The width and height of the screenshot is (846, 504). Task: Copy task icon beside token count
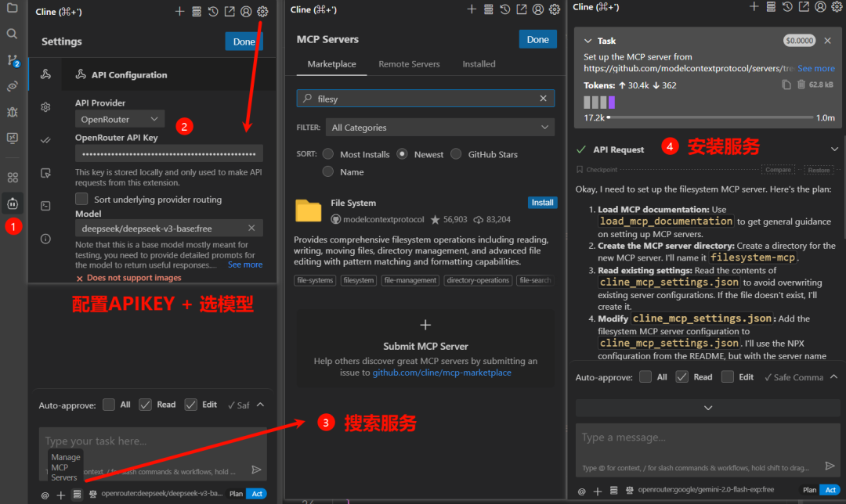[x=786, y=85]
